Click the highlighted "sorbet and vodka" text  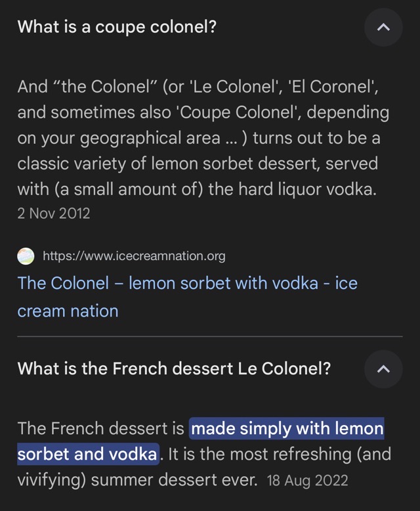[x=87, y=455]
